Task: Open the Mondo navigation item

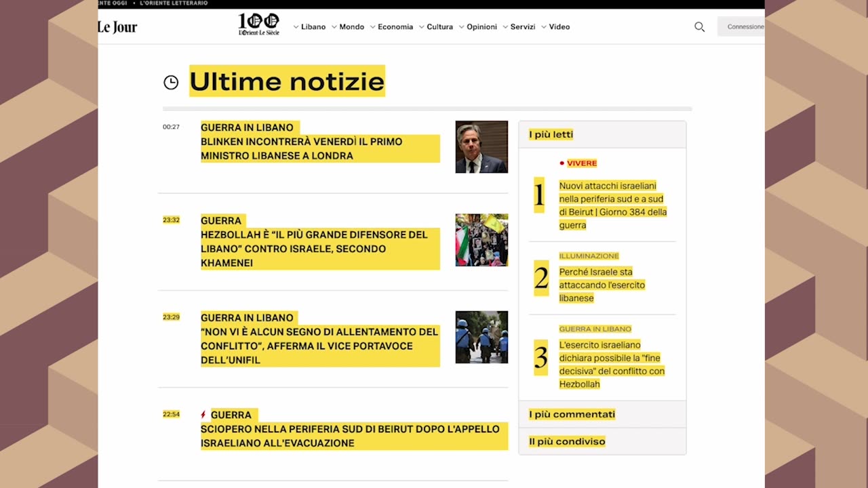Action: tap(352, 27)
